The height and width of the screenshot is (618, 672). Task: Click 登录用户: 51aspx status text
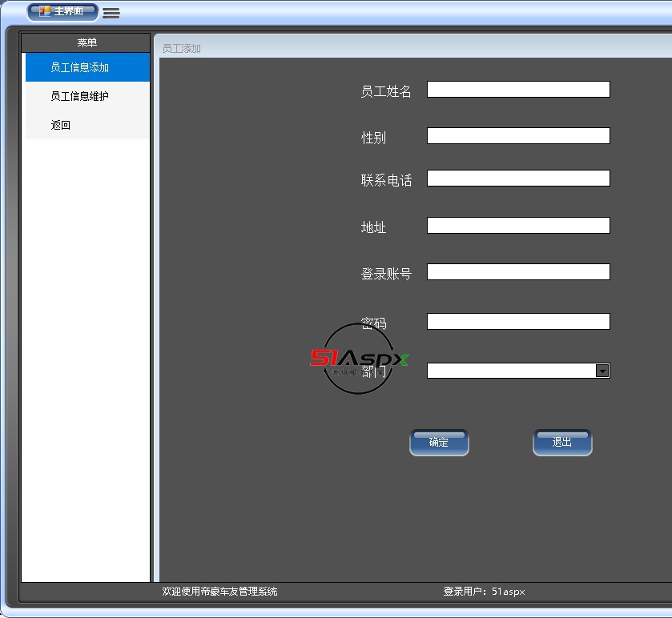[x=484, y=591]
